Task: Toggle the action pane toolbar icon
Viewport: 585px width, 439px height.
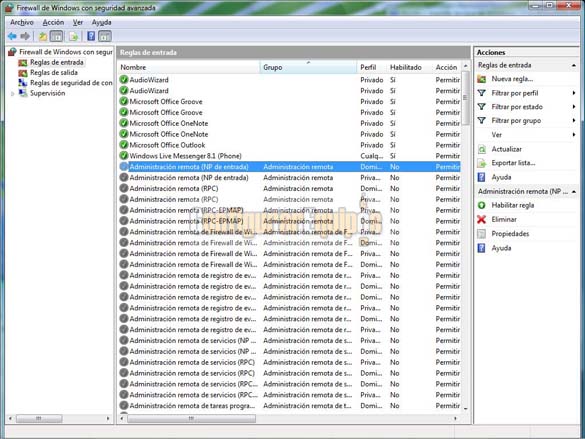Action: 105,36
